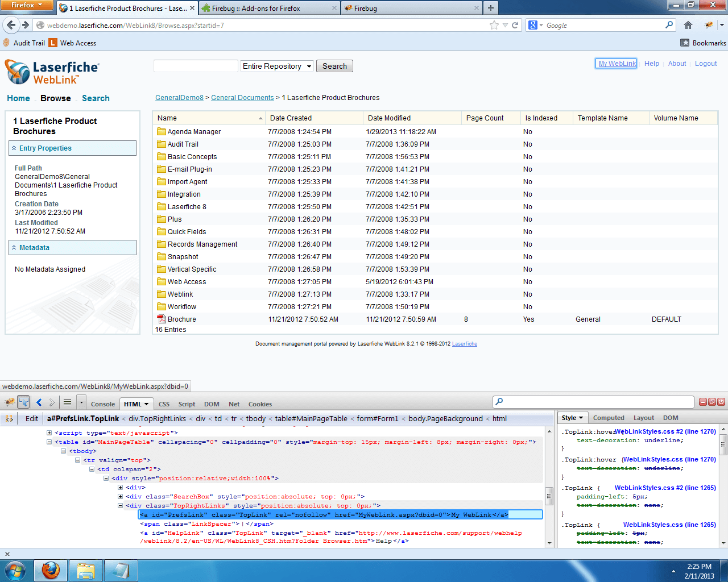728x582 pixels.
Task: Open Firebug command line multi-line icon
Action: (x=67, y=402)
